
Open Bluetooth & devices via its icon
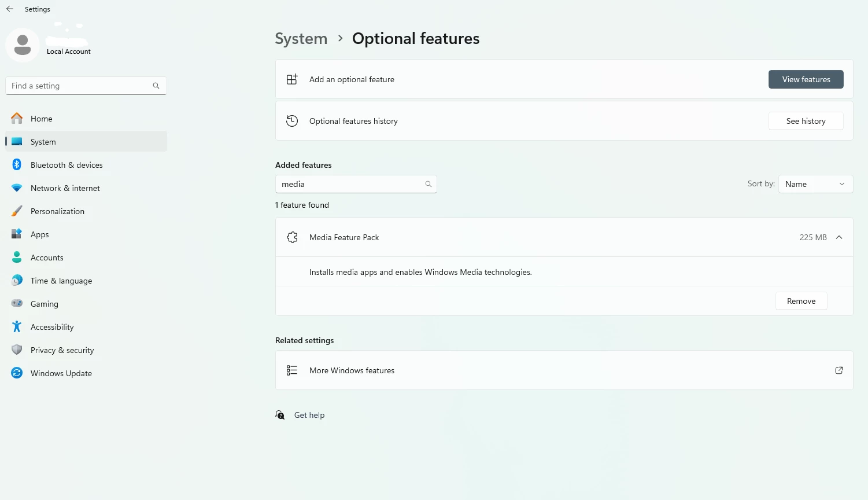[17, 165]
